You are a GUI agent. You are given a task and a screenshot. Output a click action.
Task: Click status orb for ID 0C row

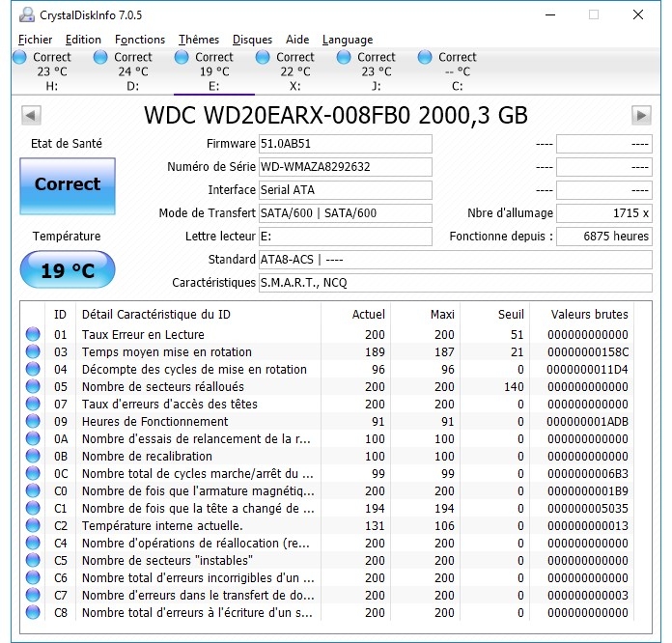[x=33, y=473]
